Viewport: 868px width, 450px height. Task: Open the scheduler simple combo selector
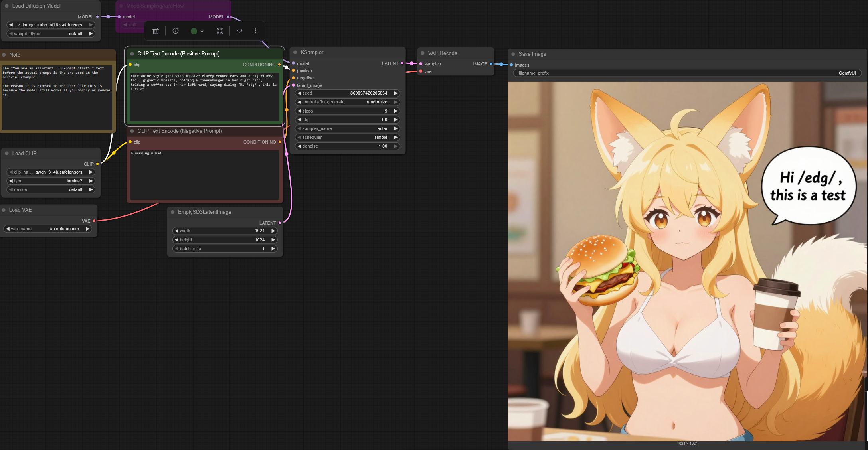coord(347,137)
